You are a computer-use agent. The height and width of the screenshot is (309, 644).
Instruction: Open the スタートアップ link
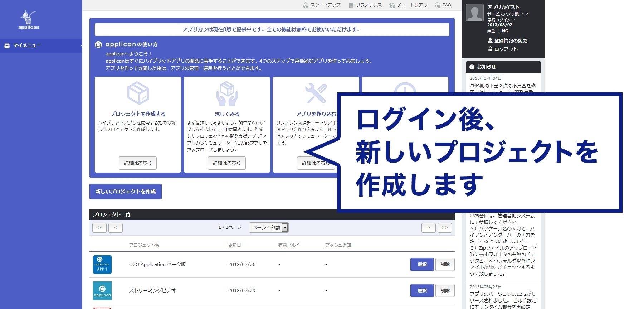point(325,5)
